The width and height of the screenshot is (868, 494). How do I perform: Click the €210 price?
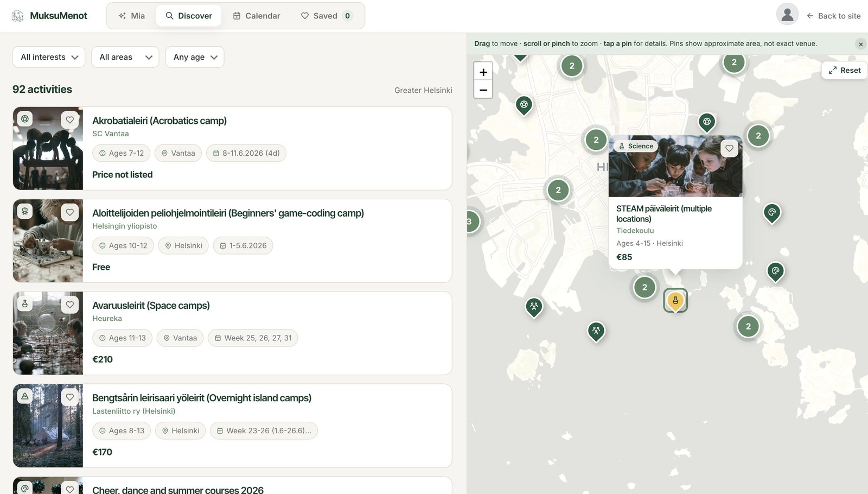tap(103, 359)
